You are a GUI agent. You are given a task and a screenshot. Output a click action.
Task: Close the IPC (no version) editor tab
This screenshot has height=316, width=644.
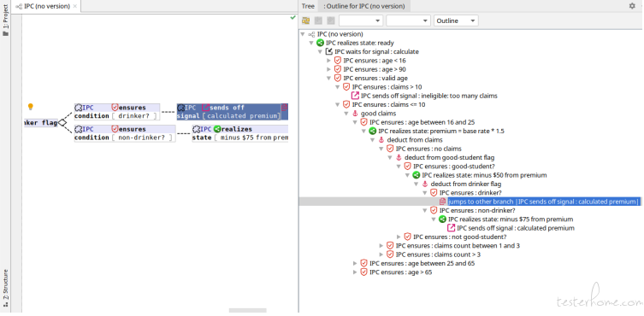point(74,7)
